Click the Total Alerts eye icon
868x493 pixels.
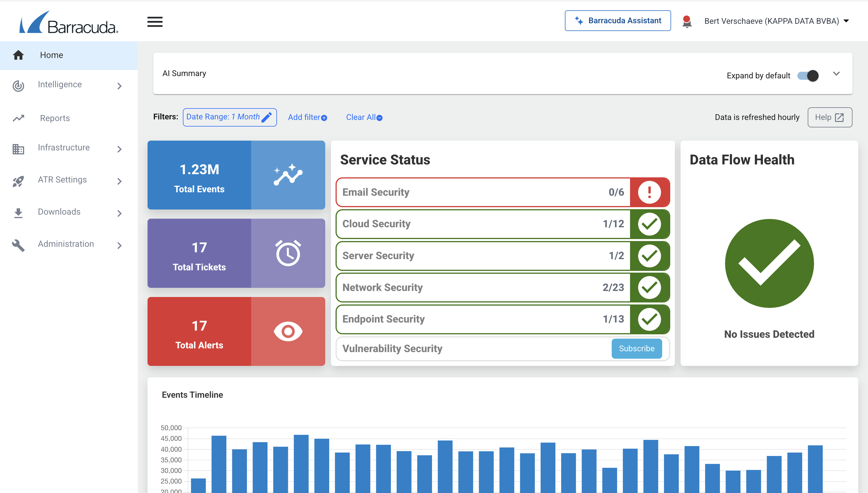pos(288,331)
